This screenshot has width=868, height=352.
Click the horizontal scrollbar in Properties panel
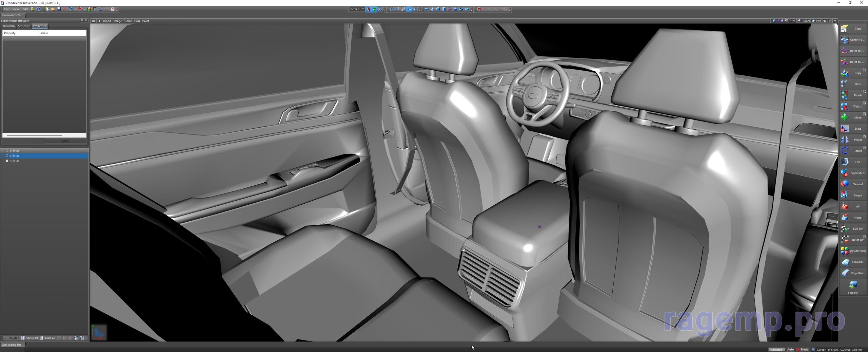click(34, 135)
